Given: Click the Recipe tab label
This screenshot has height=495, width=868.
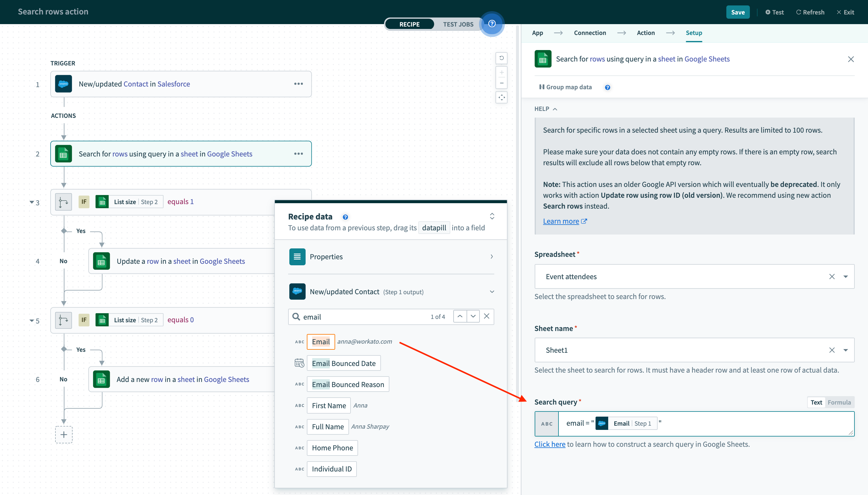Looking at the screenshot, I should tap(409, 24).
